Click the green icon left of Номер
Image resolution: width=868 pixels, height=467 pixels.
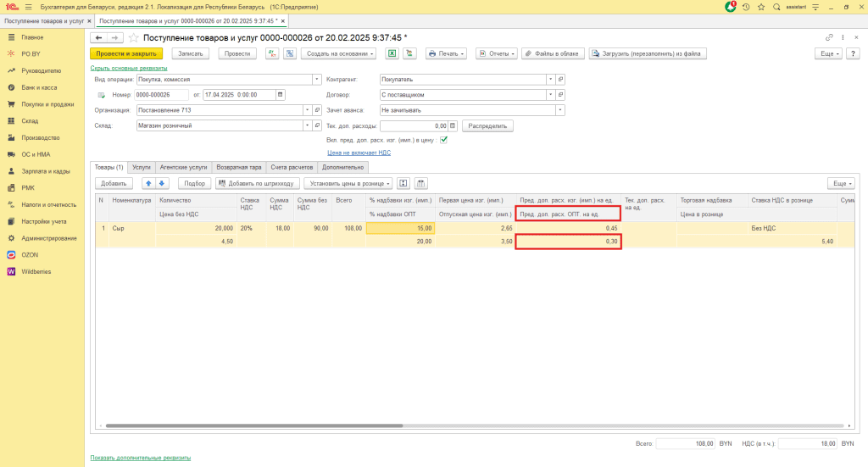coord(102,95)
